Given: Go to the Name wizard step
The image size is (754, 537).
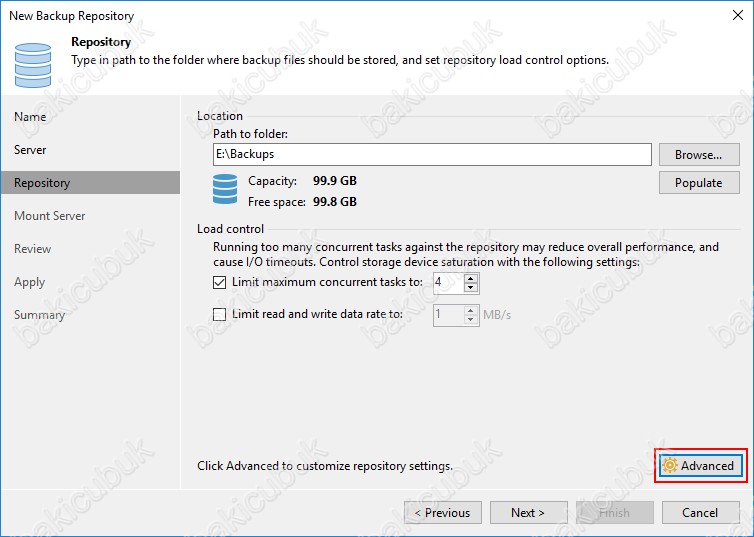Looking at the screenshot, I should 30,117.
